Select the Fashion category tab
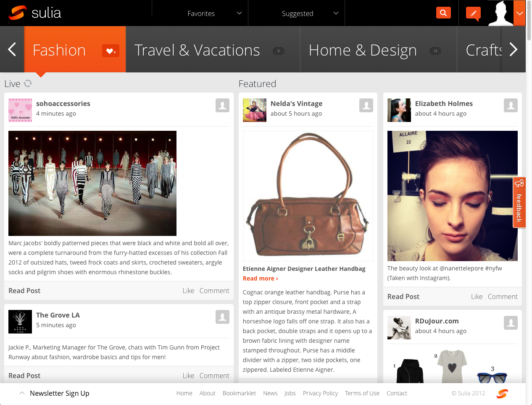532x405 pixels. [75, 50]
